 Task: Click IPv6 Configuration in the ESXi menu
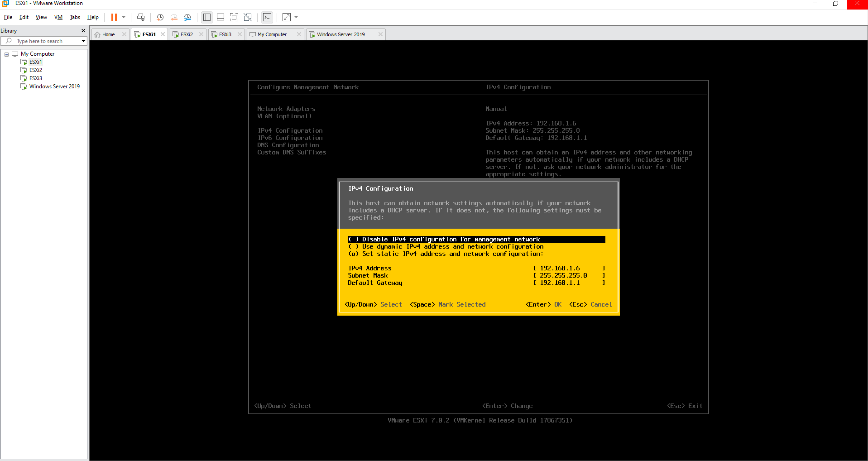(x=290, y=138)
